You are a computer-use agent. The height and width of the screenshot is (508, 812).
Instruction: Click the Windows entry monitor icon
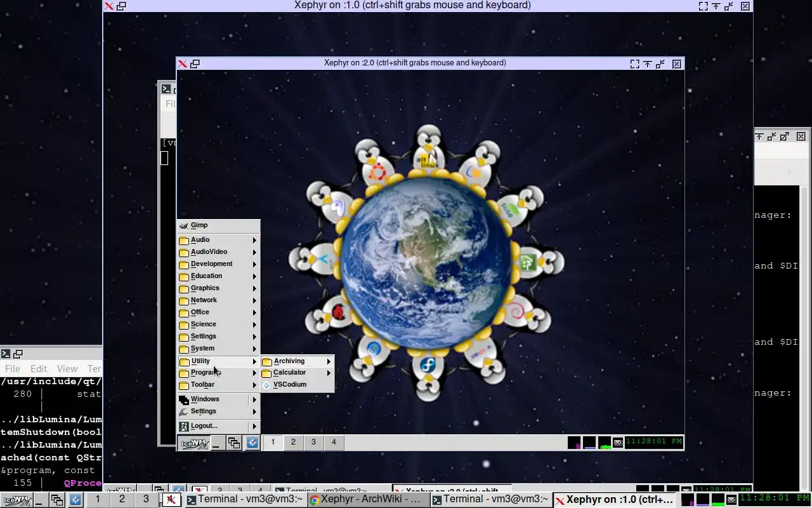(184, 399)
